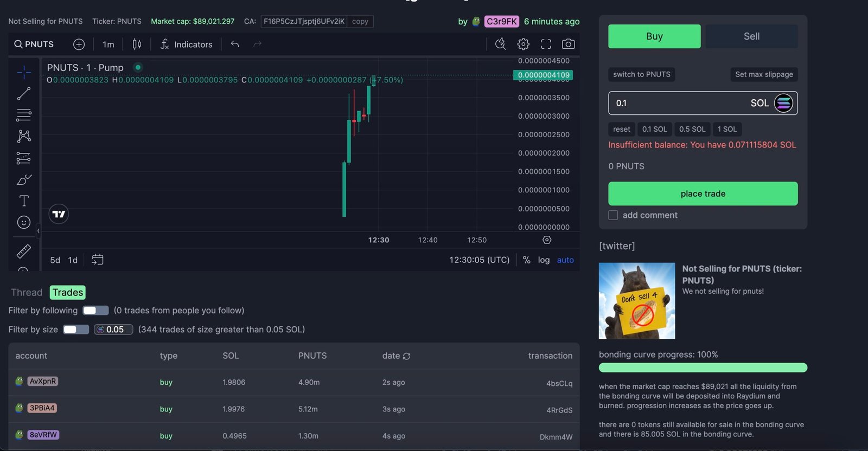Enter fullscreen chart mode
This screenshot has height=451, width=868.
pyautogui.click(x=546, y=44)
